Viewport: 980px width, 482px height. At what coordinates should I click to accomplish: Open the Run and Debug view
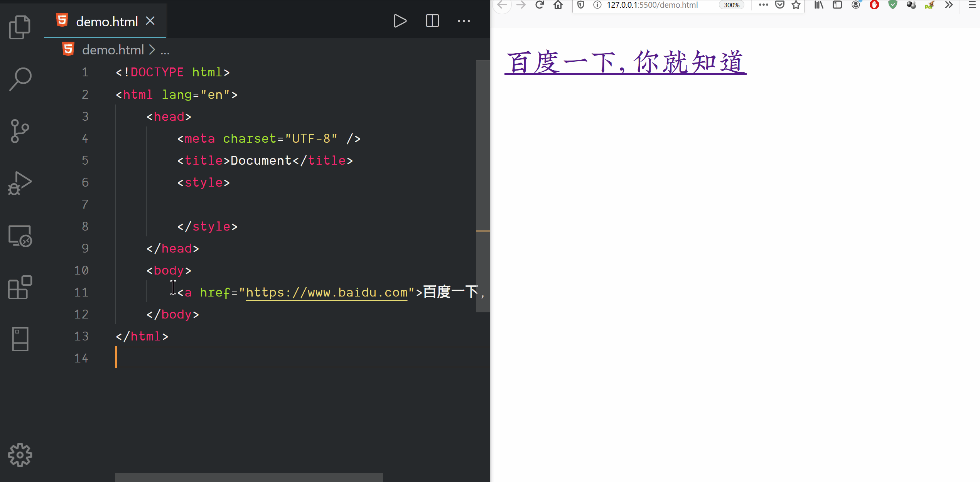[20, 183]
